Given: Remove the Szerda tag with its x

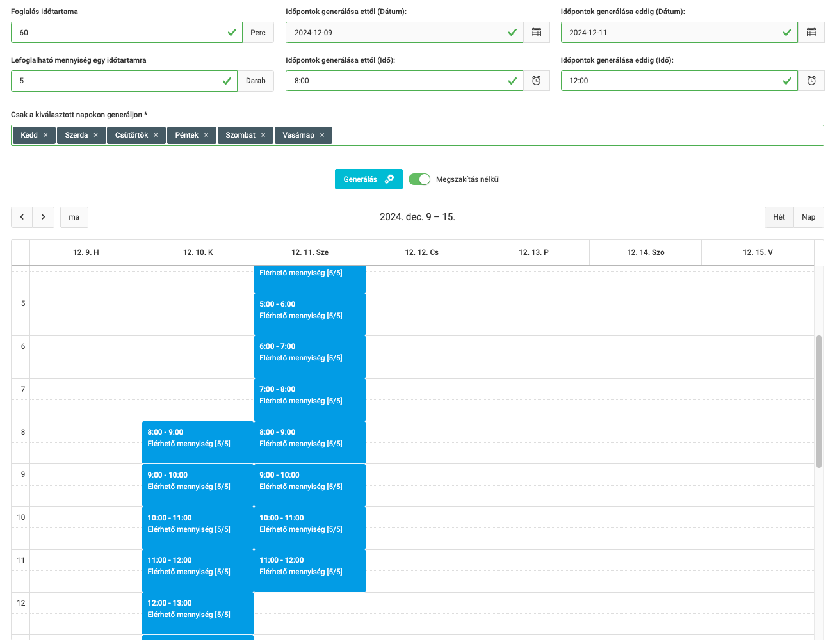Looking at the screenshot, I should pyautogui.click(x=96, y=136).
